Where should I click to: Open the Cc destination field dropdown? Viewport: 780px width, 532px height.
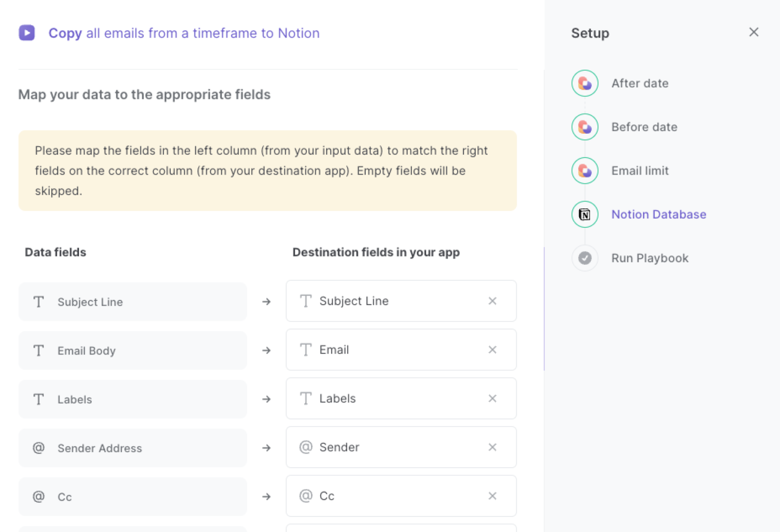401,496
